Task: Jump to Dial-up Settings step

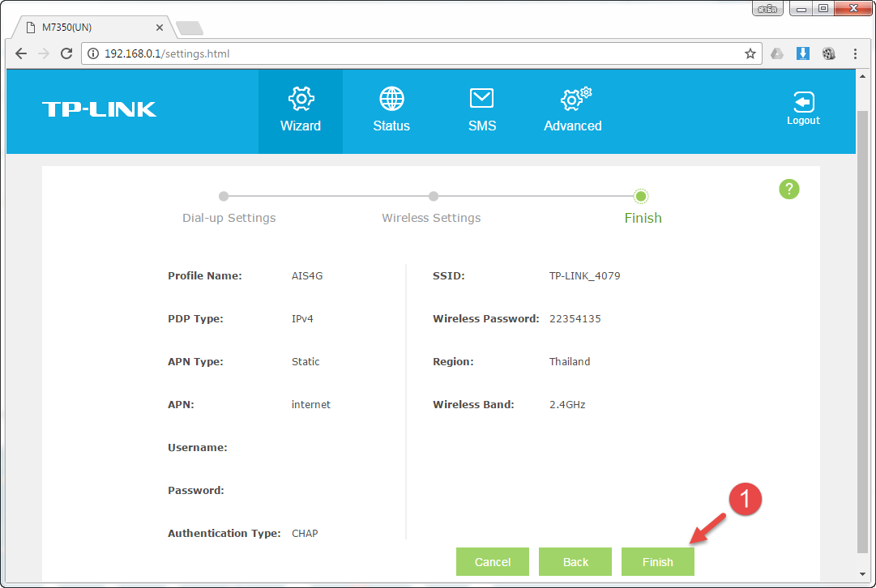Action: point(229,218)
